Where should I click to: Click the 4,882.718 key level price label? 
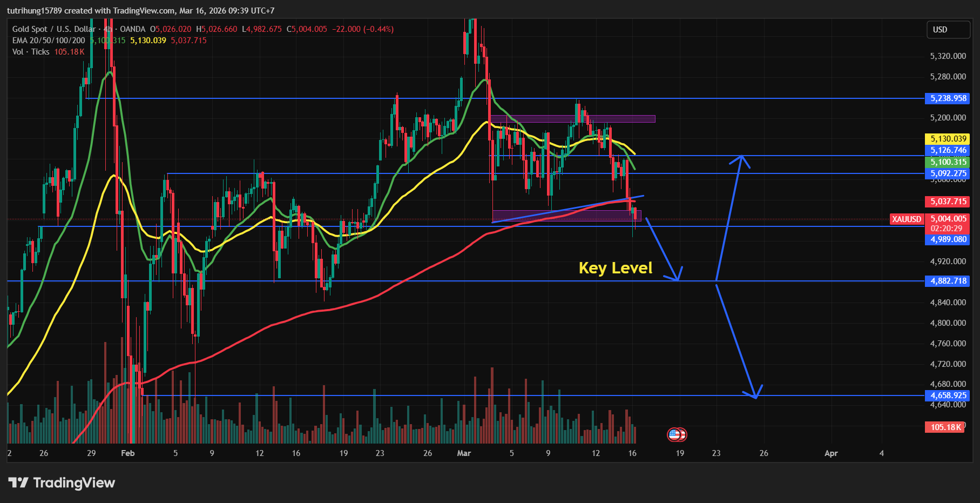(948, 281)
